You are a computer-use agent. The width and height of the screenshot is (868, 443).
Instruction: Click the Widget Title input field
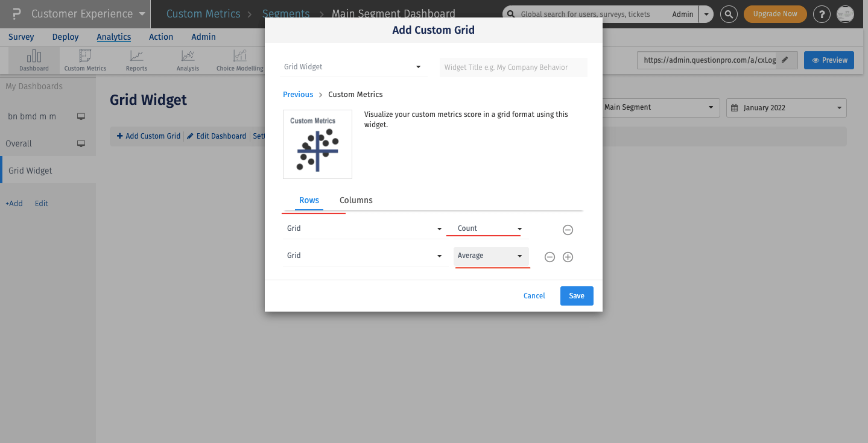coord(513,66)
